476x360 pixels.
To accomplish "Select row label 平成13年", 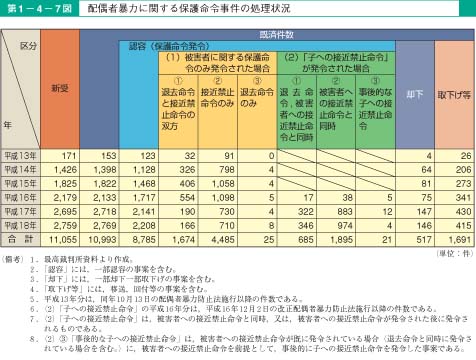I will click(x=20, y=156).
